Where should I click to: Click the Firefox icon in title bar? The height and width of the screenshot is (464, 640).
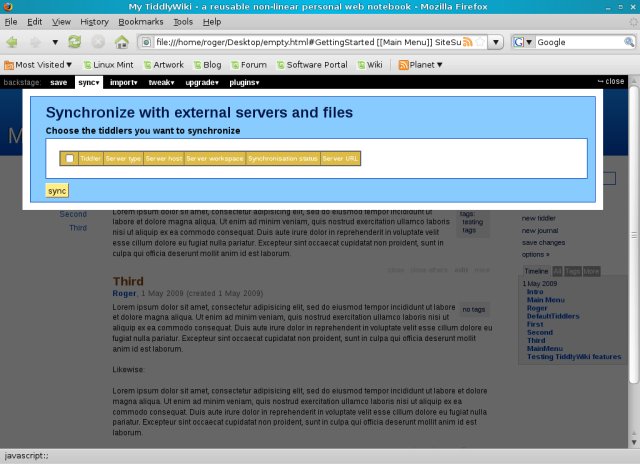coord(8,7)
